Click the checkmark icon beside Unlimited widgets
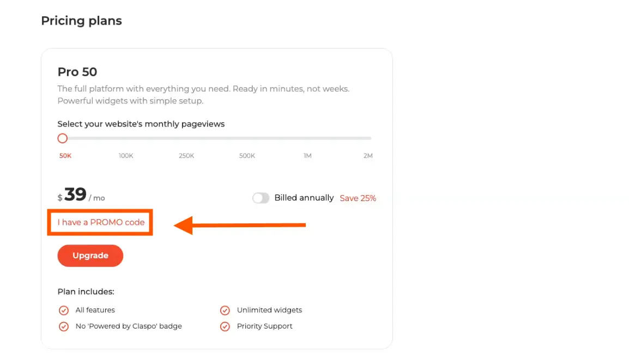629x364 pixels. point(225,311)
